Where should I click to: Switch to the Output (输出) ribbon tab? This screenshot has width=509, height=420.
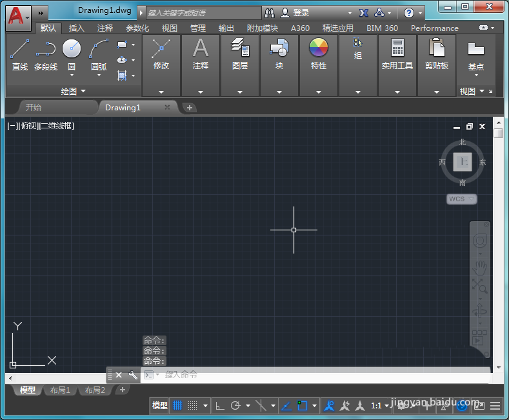tap(226, 28)
